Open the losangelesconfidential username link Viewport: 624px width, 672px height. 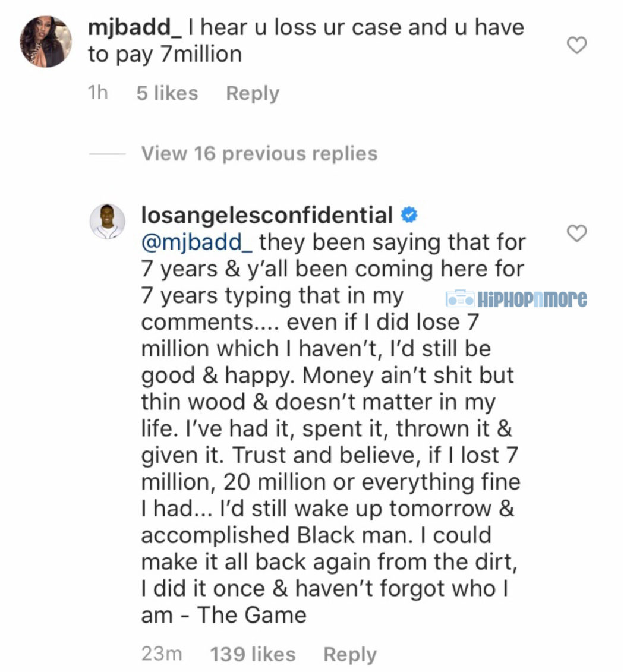pyautogui.click(x=267, y=216)
